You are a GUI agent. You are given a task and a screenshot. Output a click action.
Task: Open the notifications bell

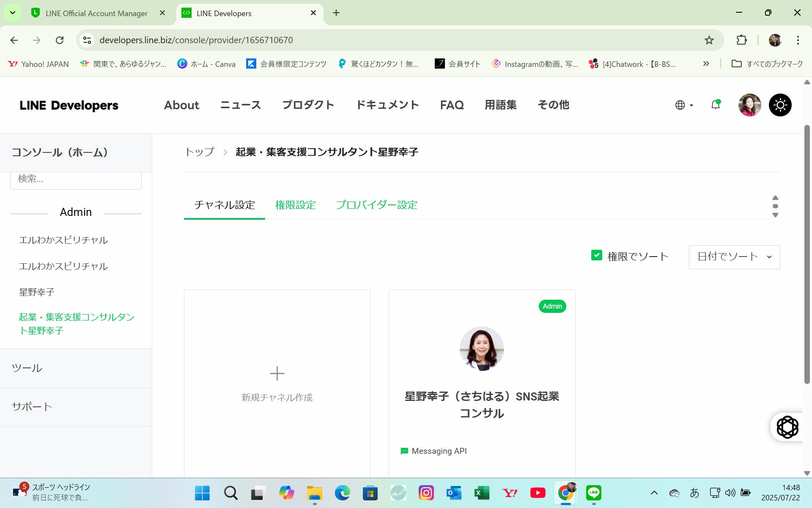[716, 105]
